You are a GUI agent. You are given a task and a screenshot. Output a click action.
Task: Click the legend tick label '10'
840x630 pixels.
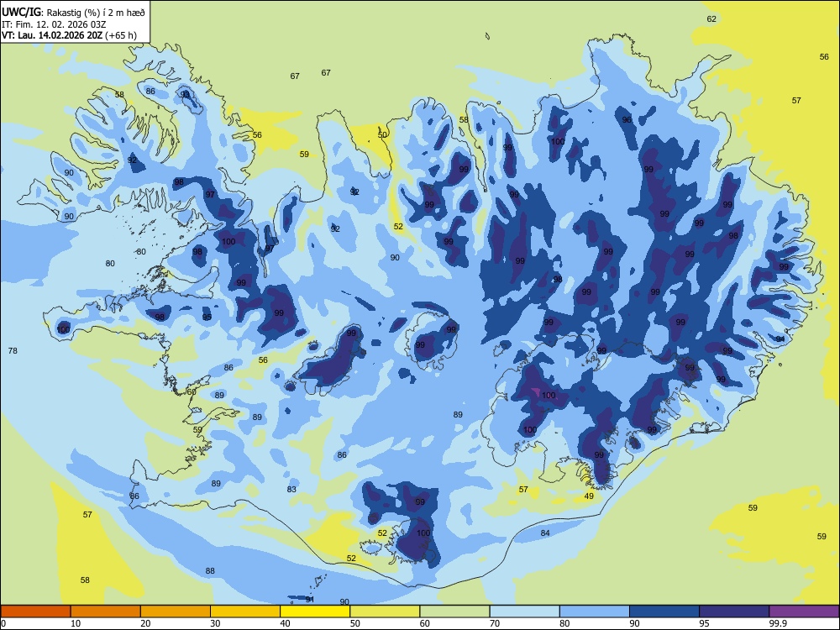click(76, 623)
